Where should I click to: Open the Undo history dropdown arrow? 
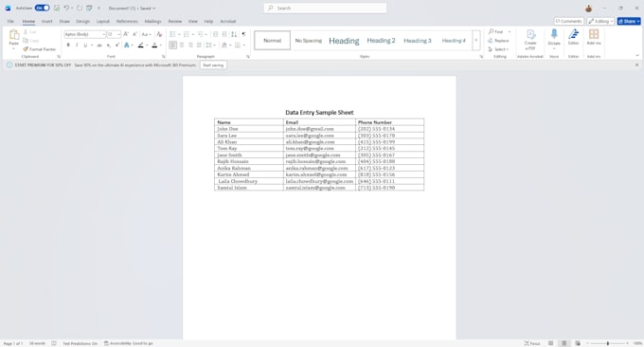point(72,9)
